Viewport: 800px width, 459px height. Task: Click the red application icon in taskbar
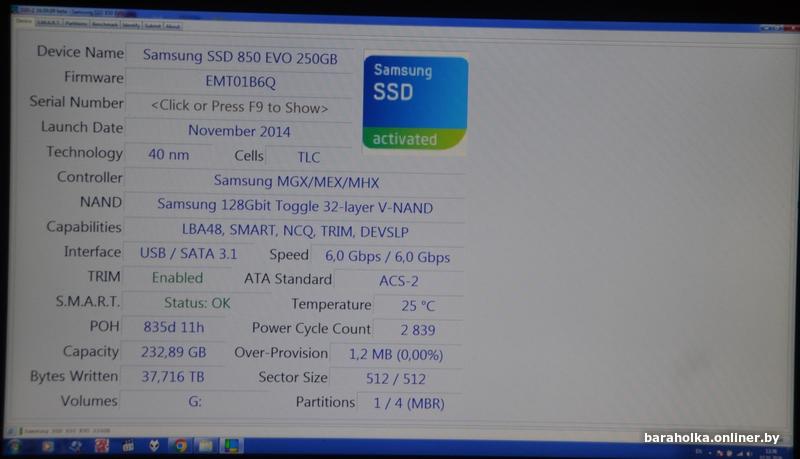tap(102, 446)
